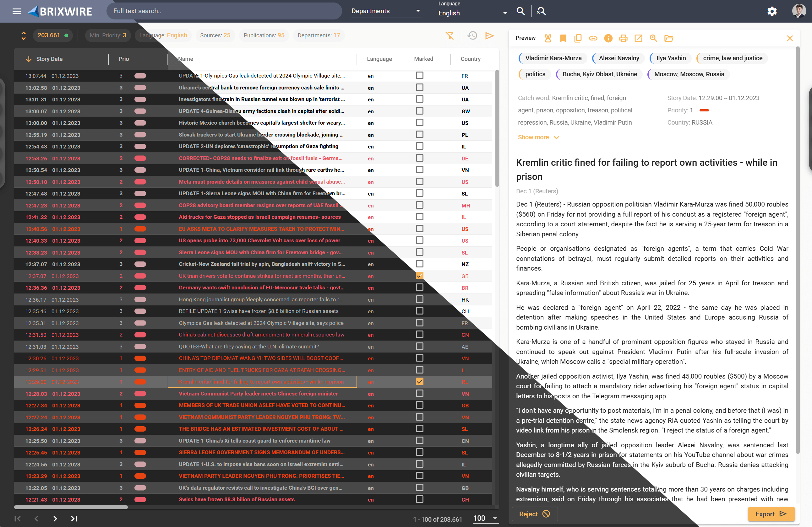Viewport: 812px width, 527px height.
Task: Tick the Marked box for Cricket-New Zealand story
Action: pos(419,264)
